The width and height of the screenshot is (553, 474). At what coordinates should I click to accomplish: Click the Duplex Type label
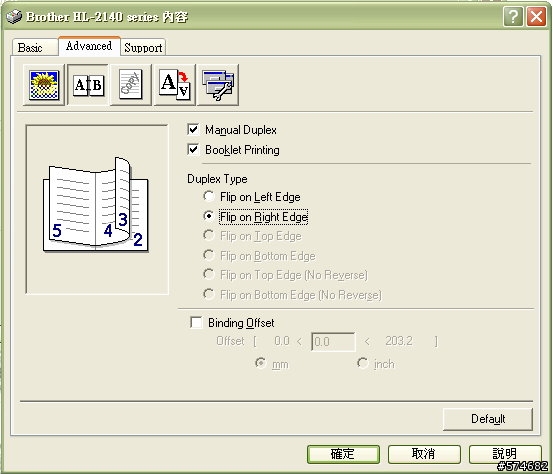coord(217,179)
